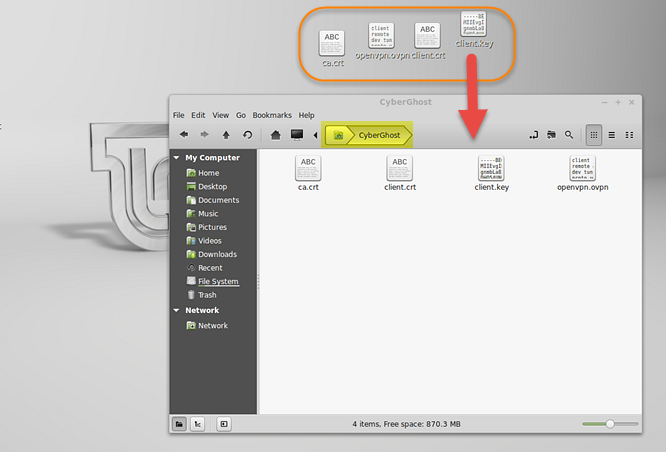Switch to compact view
666x452 pixels.
coord(629,135)
